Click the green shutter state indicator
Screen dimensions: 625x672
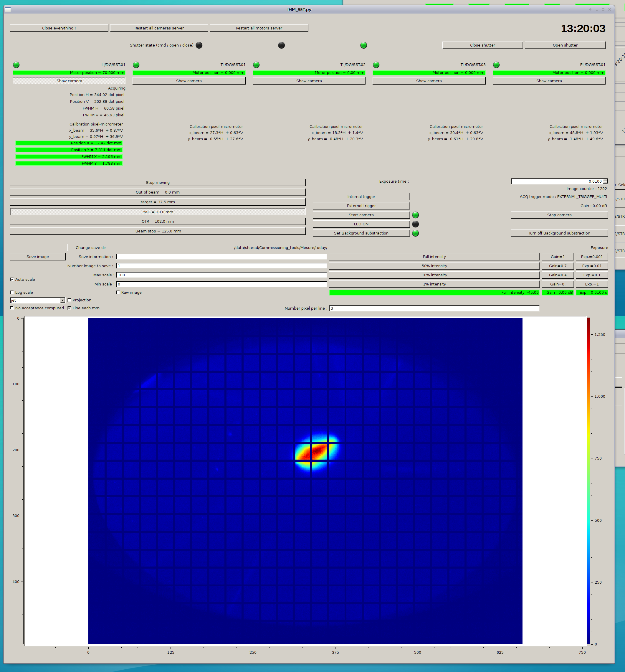pyautogui.click(x=363, y=45)
